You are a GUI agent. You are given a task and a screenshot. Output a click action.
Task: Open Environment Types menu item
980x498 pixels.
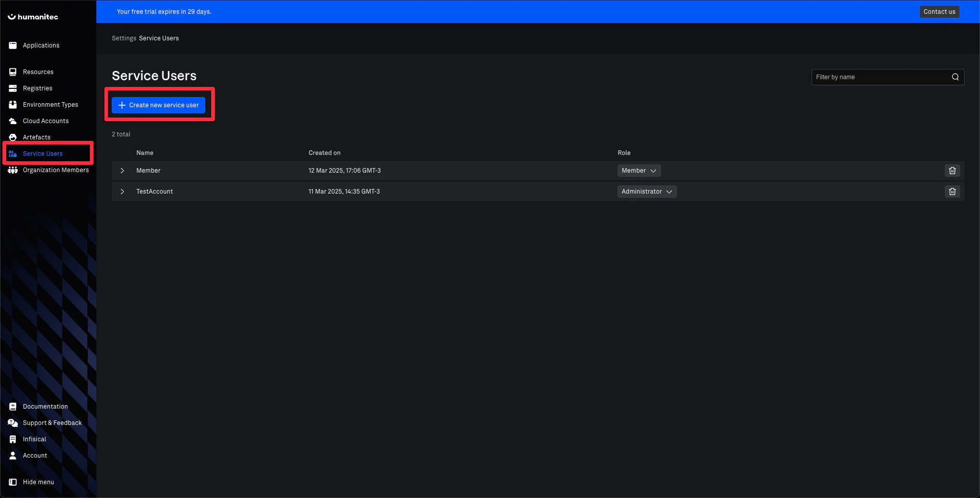click(x=51, y=105)
